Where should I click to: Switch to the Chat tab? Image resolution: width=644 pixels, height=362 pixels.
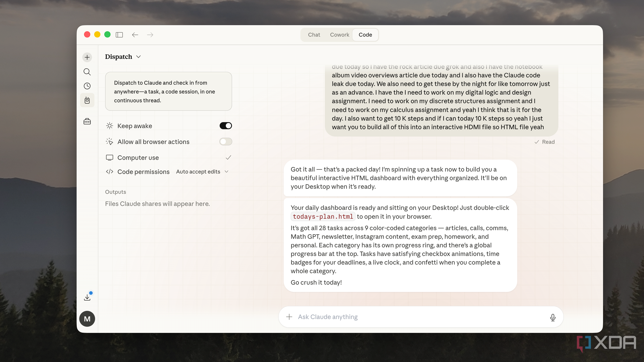pos(314,35)
